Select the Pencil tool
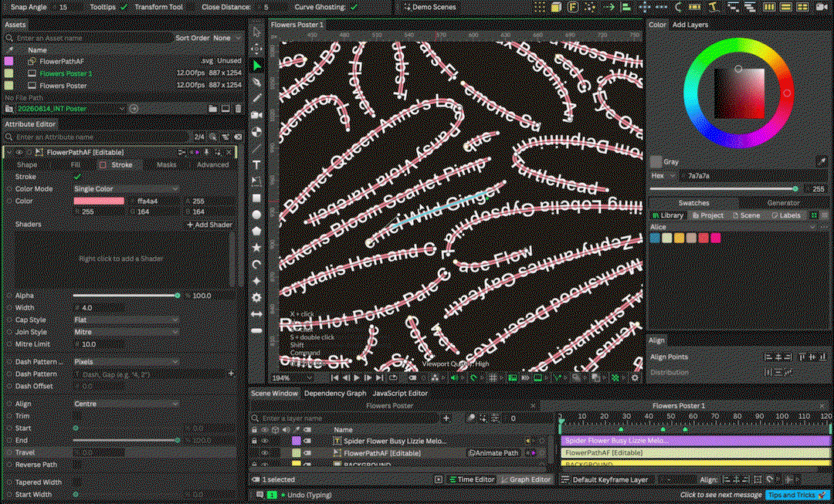 [x=257, y=99]
